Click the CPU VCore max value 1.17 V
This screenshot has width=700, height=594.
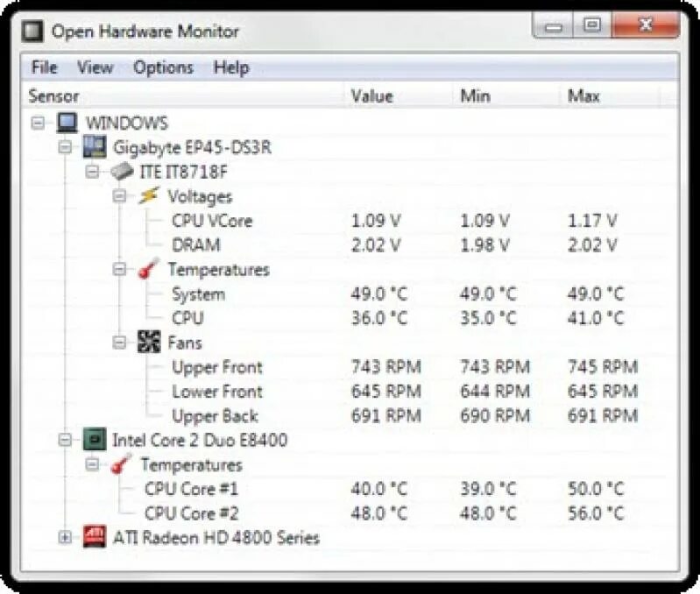coord(592,221)
